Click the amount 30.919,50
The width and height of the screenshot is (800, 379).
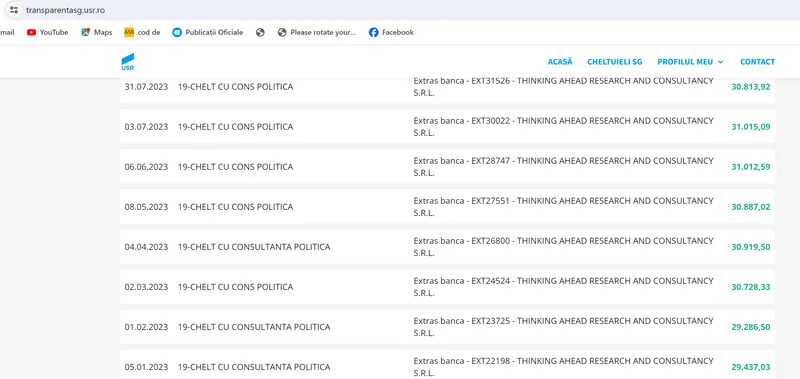(x=751, y=247)
